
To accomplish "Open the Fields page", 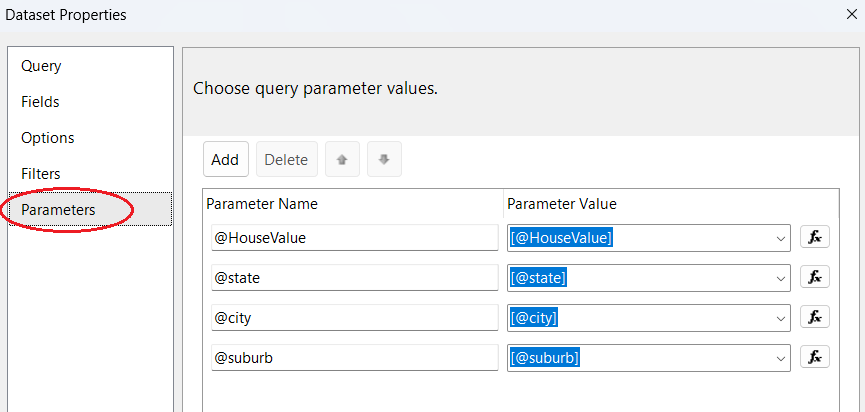I will 40,102.
